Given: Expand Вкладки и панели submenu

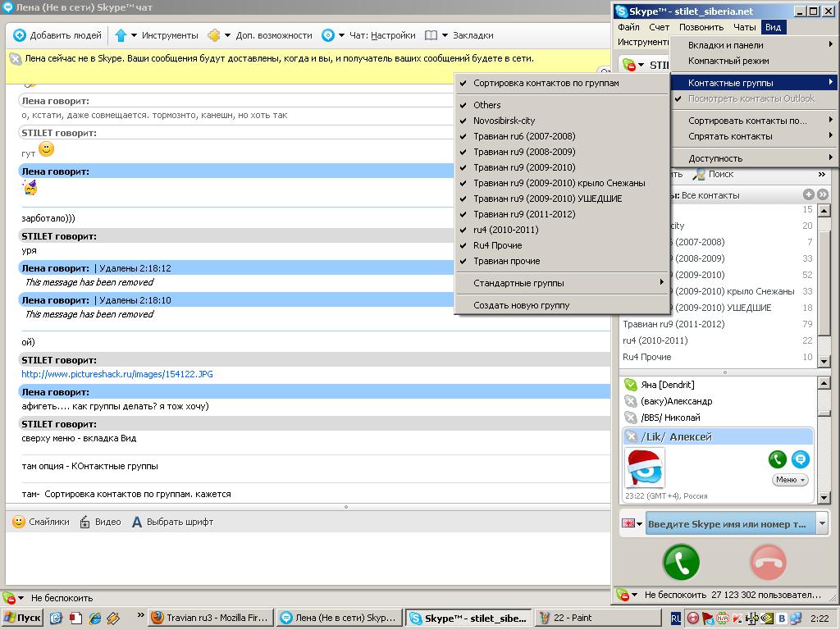Looking at the screenshot, I should (755, 46).
